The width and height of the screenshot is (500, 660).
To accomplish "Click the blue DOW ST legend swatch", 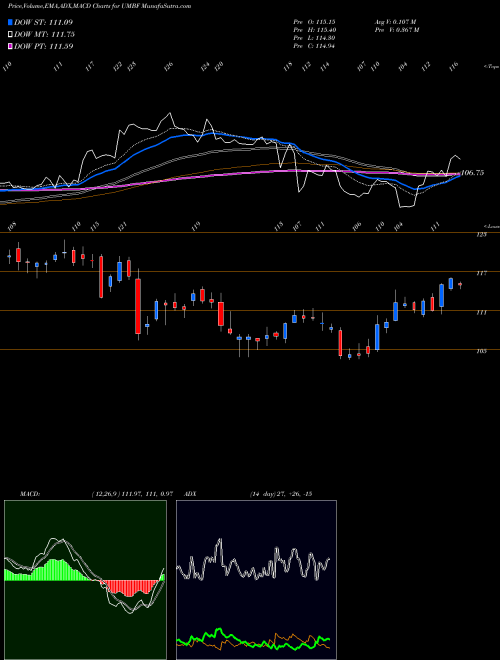I will click(10, 22).
